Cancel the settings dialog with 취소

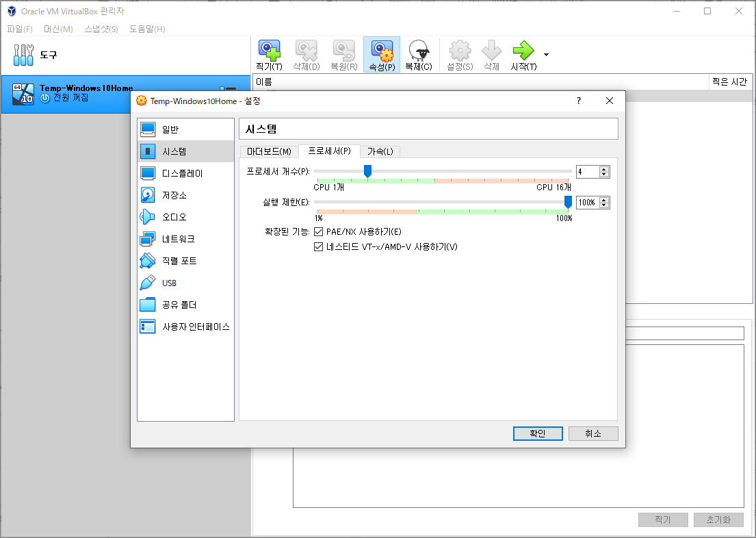click(593, 433)
